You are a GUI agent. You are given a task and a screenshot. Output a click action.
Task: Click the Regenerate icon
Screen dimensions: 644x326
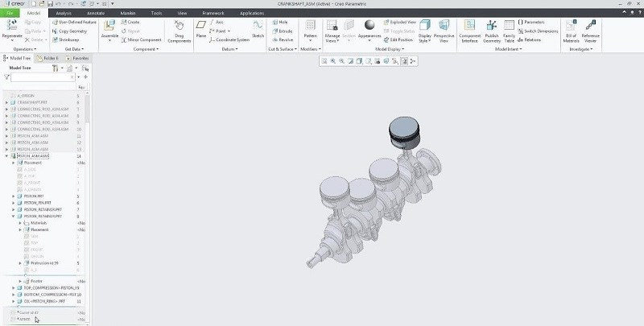coord(12,29)
